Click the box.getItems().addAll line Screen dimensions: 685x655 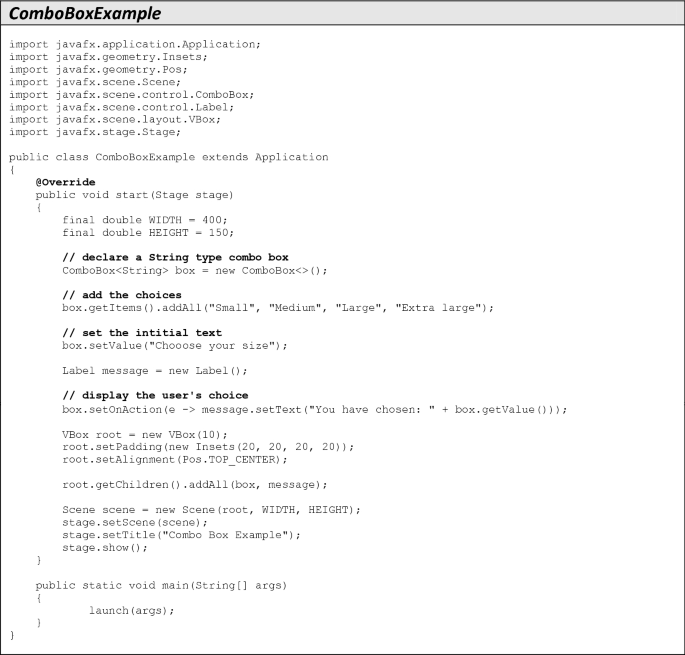[278, 308]
